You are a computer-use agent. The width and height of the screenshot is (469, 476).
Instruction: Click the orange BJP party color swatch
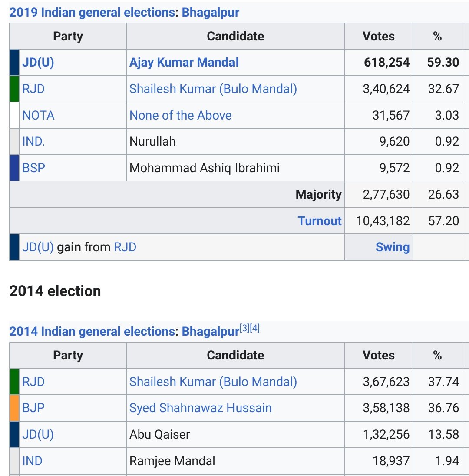[14, 408]
